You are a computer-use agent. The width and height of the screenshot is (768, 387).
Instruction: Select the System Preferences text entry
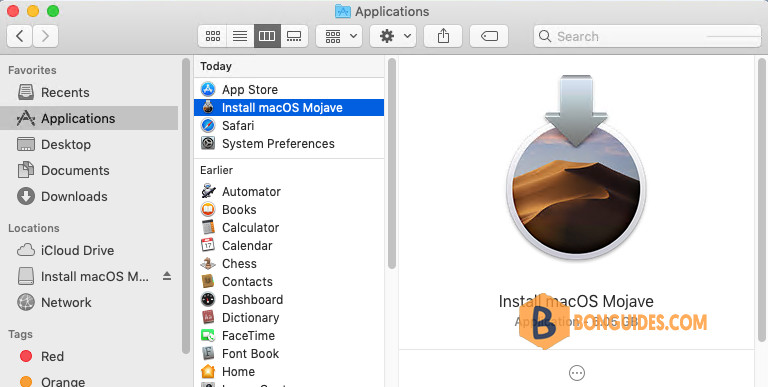click(278, 144)
